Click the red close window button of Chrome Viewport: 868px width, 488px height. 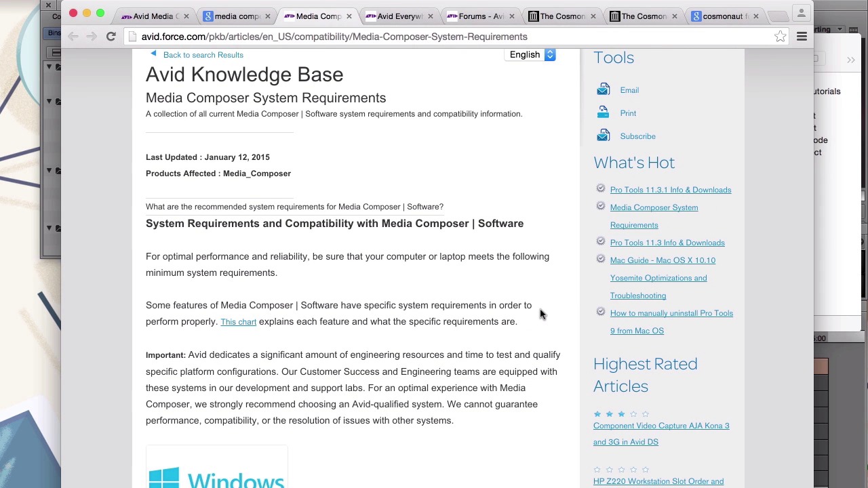[x=73, y=13]
